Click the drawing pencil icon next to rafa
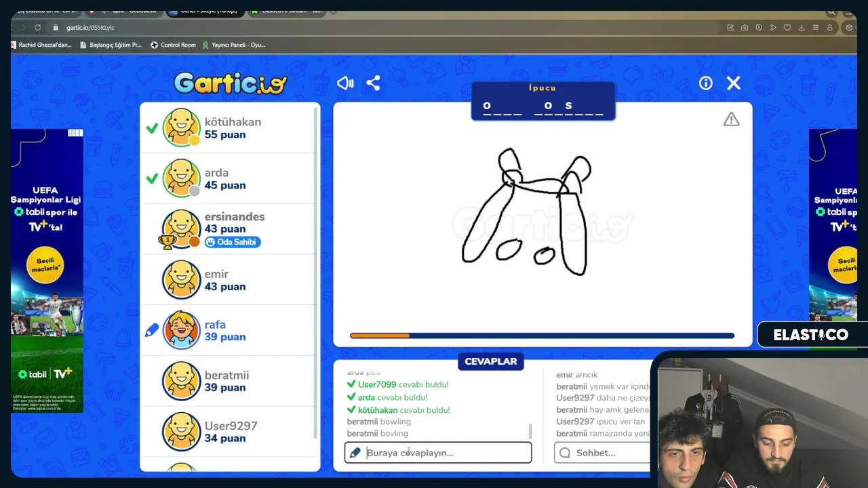Image resolution: width=868 pixels, height=488 pixels. pyautogui.click(x=152, y=330)
